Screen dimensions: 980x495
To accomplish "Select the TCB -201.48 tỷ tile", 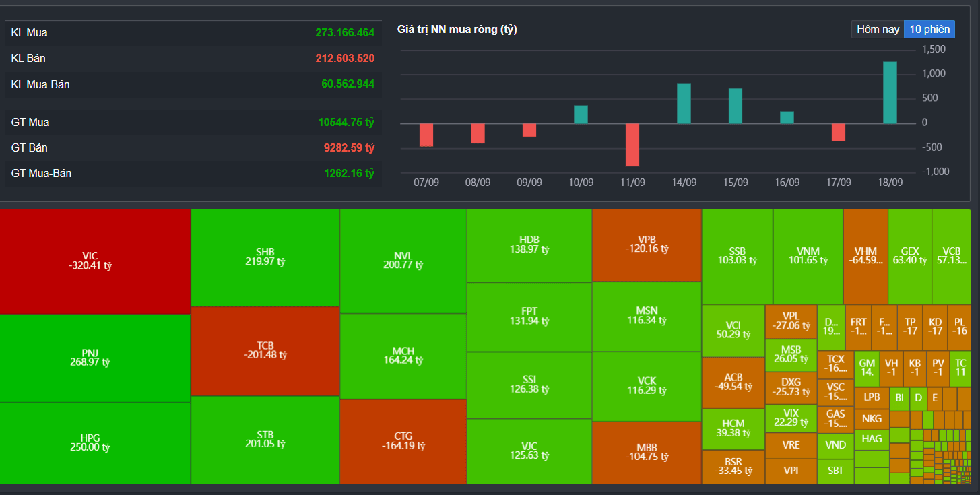I will pyautogui.click(x=265, y=351).
